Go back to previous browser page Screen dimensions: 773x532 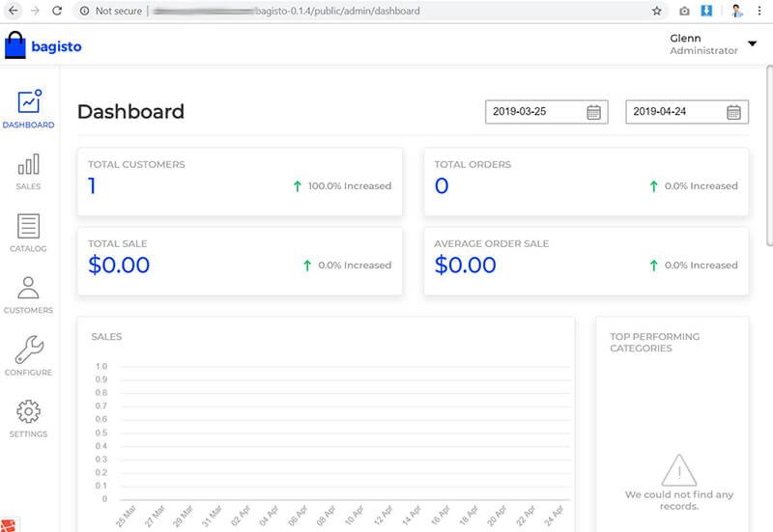coord(13,11)
